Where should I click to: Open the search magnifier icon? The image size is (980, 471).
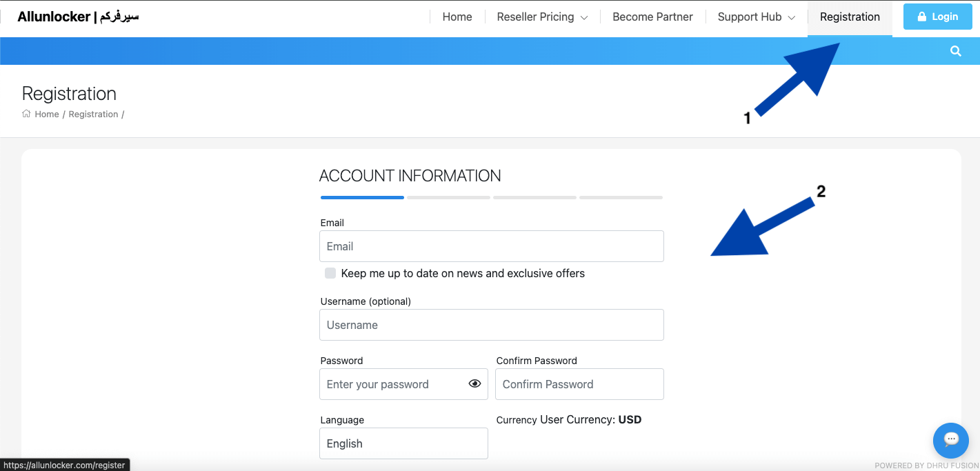(955, 50)
